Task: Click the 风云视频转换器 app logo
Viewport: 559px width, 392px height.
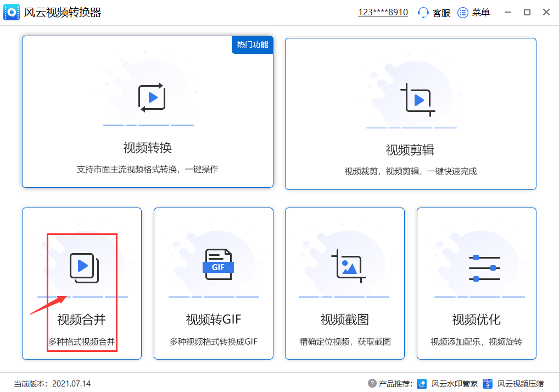Action: (12, 13)
